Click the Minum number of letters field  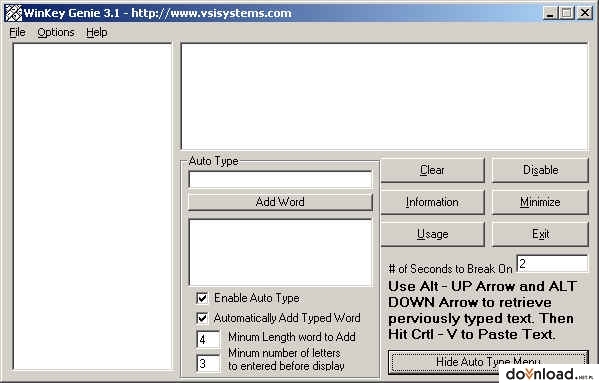(x=208, y=363)
